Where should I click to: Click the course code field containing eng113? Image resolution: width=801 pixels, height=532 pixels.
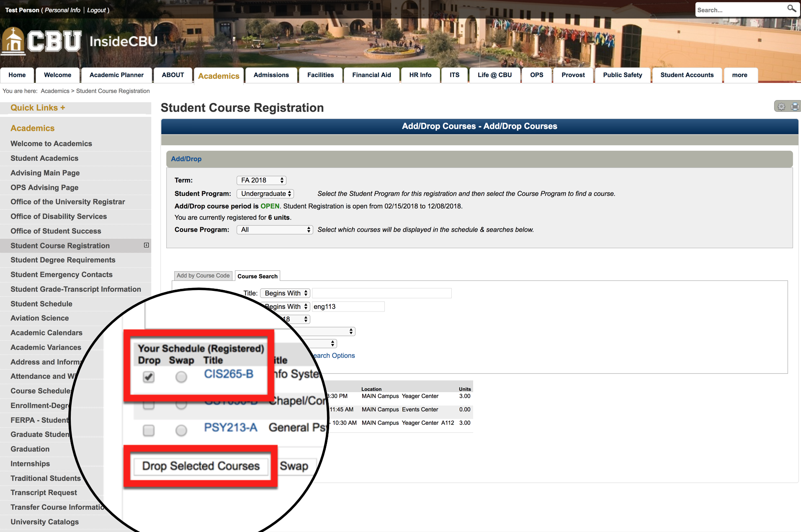pyautogui.click(x=348, y=307)
